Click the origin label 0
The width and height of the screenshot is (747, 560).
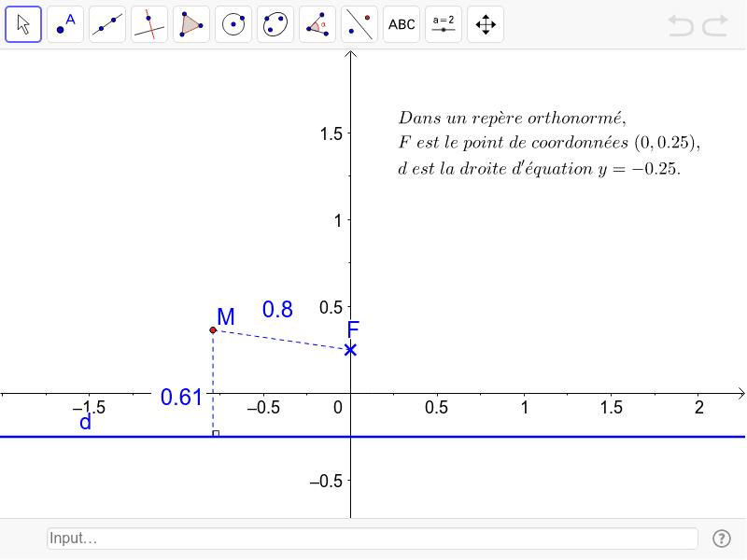(338, 408)
